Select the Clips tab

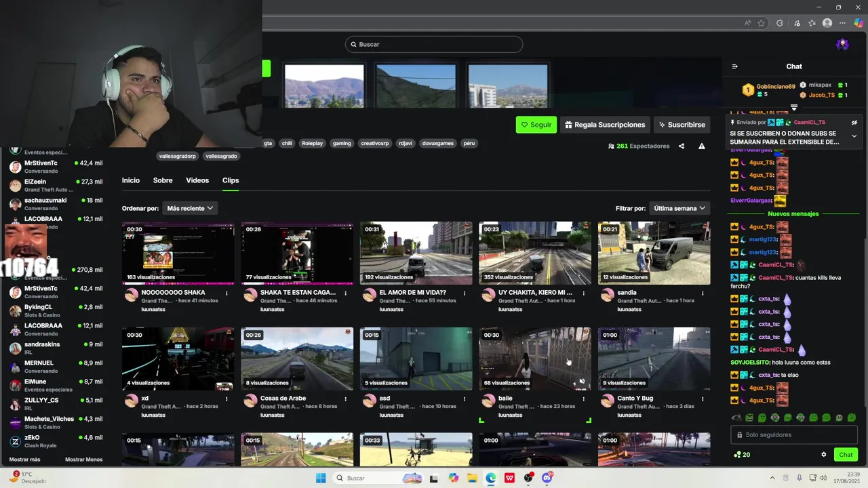coord(231,180)
